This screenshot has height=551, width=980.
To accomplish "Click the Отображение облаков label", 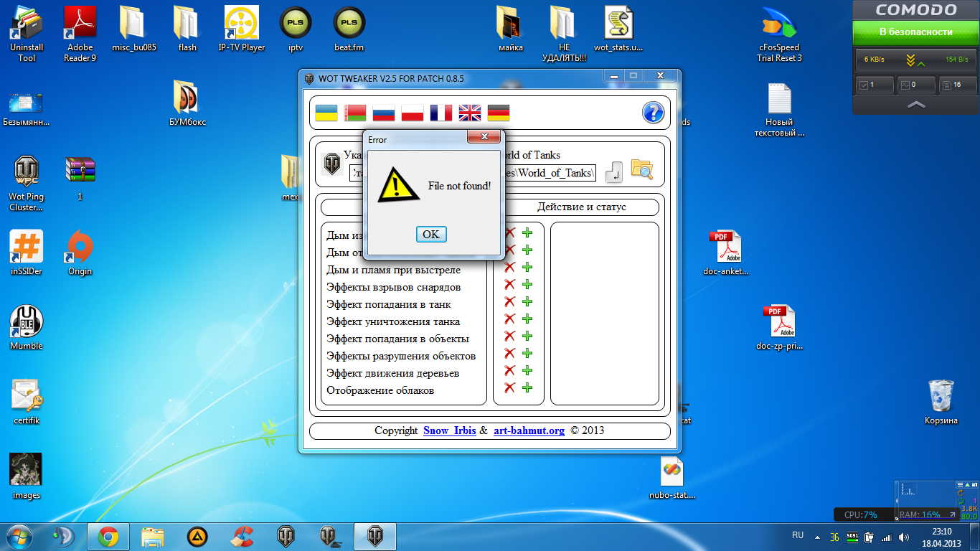I will (380, 390).
